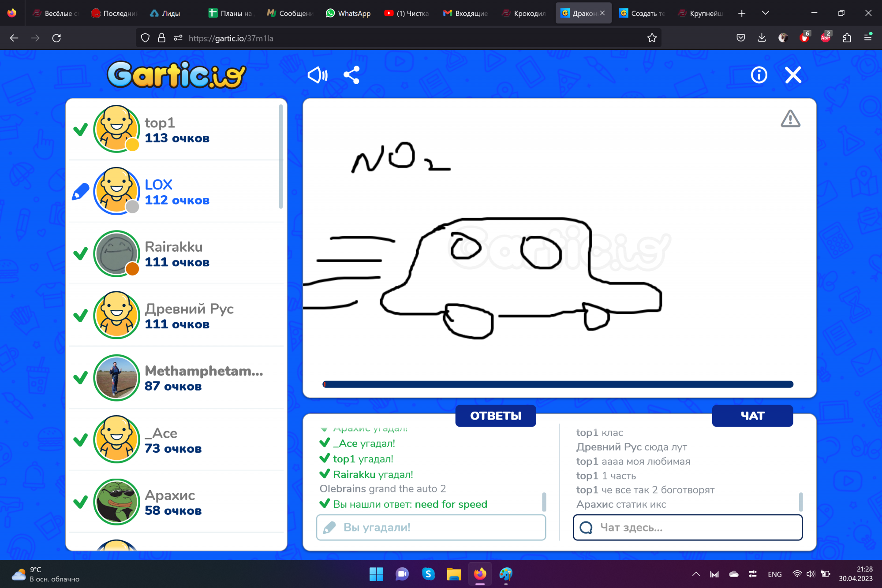Click the warning report icon on the canvas

tap(790, 119)
